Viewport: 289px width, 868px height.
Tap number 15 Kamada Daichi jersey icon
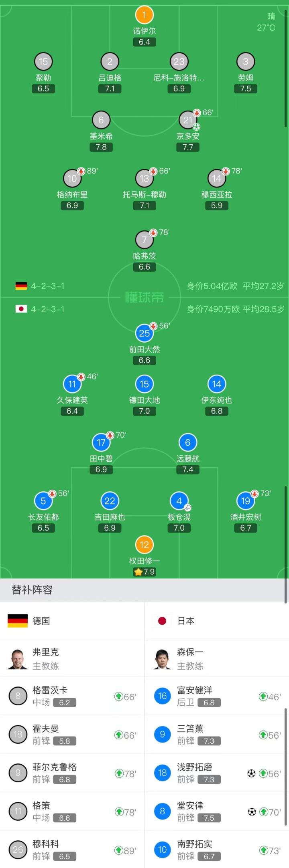(144, 384)
